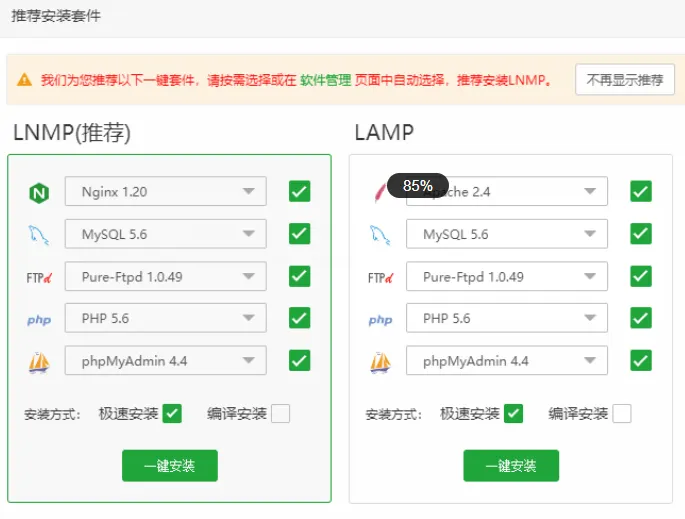Open MySQL 5.6 dropdown in LAMP panel

click(507, 234)
